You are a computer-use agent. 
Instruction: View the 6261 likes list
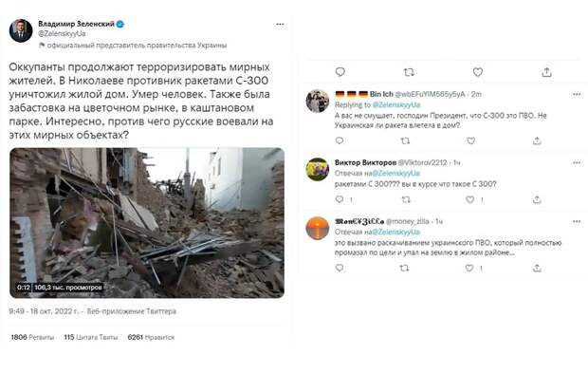(151, 337)
